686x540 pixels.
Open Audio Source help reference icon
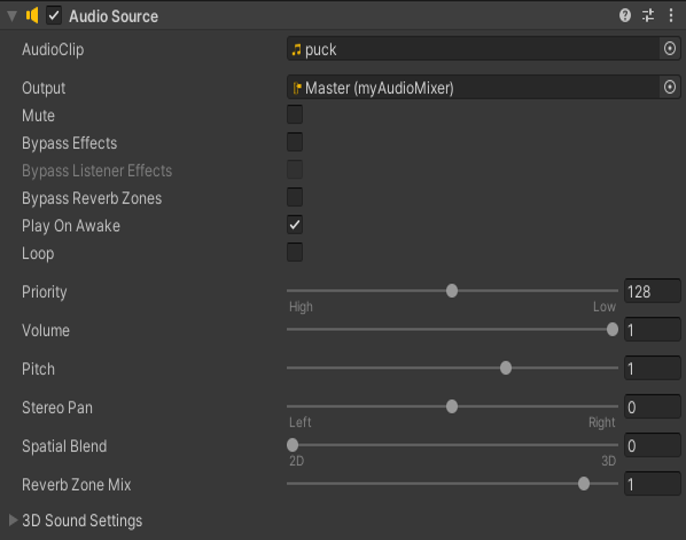(x=625, y=16)
